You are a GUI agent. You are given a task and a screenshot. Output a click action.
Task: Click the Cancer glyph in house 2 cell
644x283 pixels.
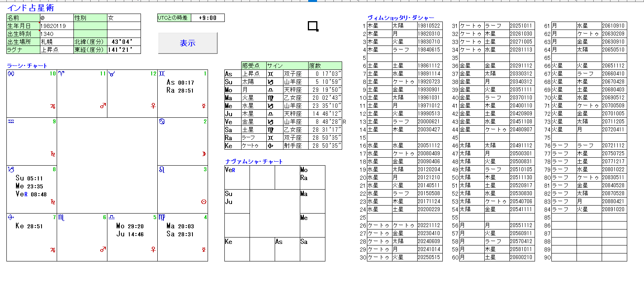(162, 122)
